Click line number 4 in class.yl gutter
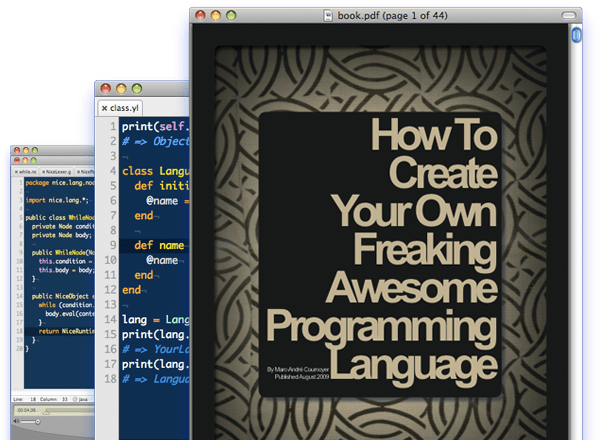The image size is (600, 440). (113, 171)
